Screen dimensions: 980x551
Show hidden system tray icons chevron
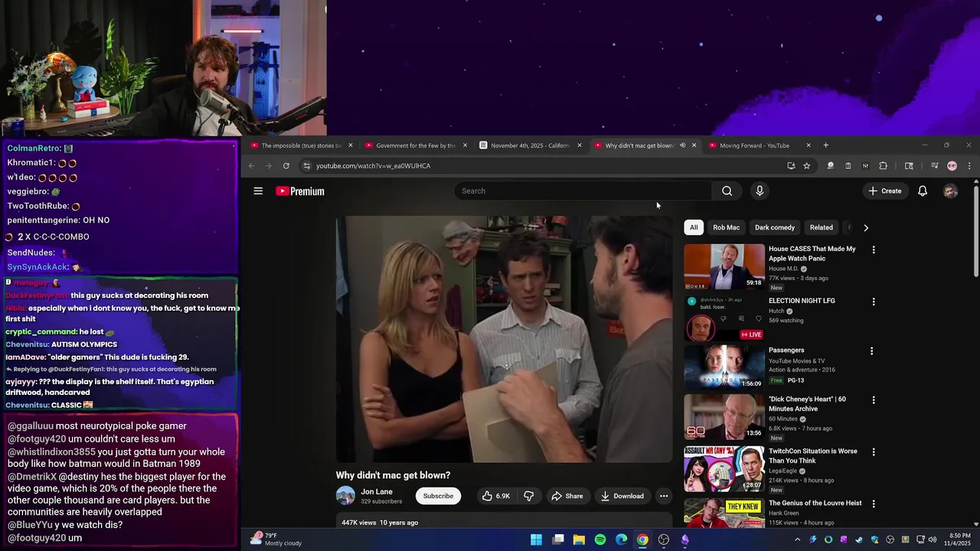797,540
